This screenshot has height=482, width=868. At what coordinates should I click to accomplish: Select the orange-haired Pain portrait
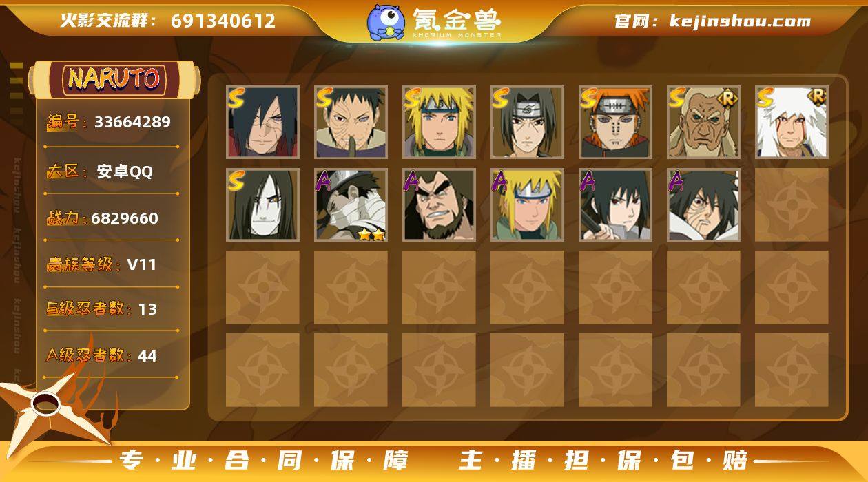(616, 123)
